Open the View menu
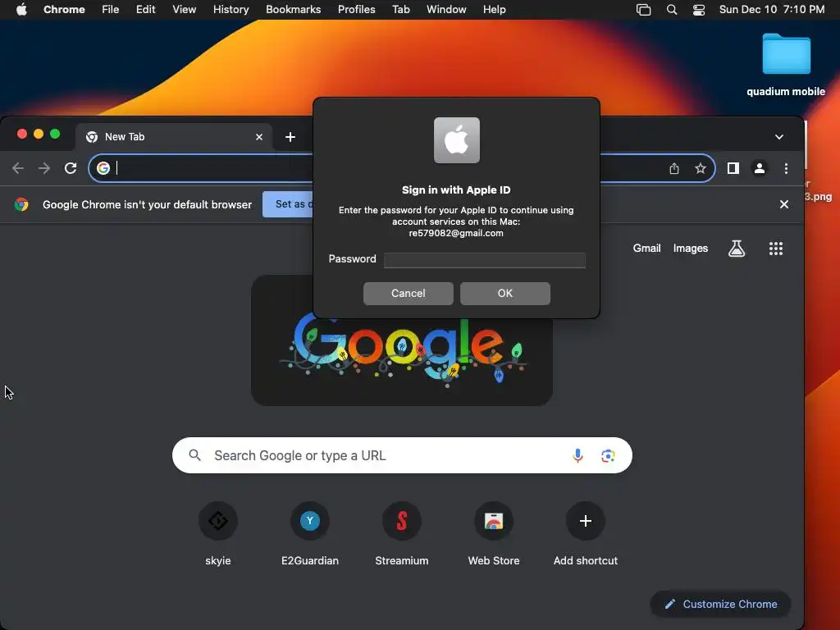This screenshot has height=630, width=840. [x=185, y=10]
